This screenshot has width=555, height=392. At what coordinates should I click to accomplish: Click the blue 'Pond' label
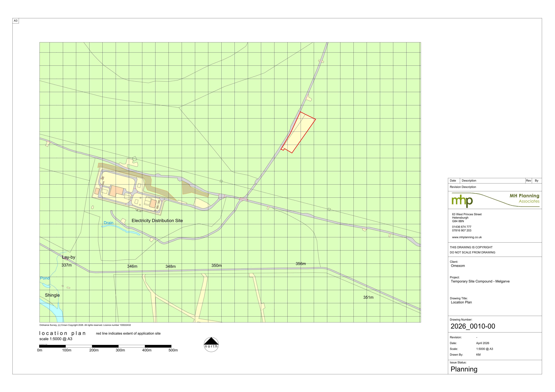point(45,278)
